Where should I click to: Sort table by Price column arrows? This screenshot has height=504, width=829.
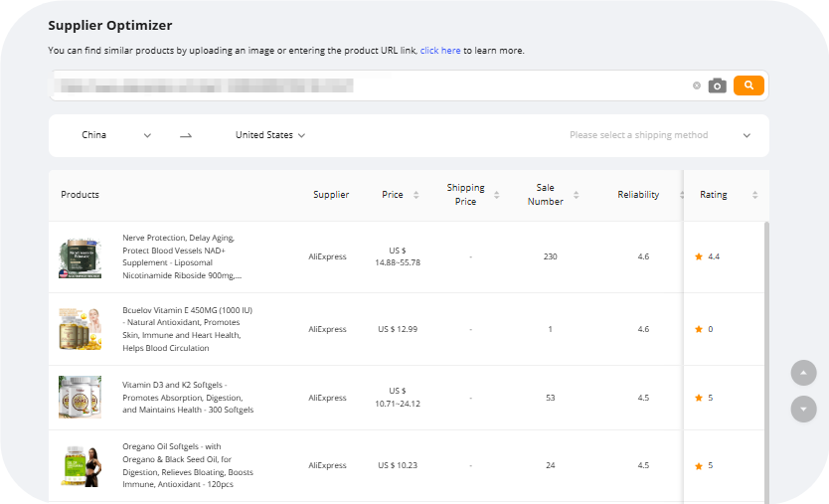coord(415,195)
